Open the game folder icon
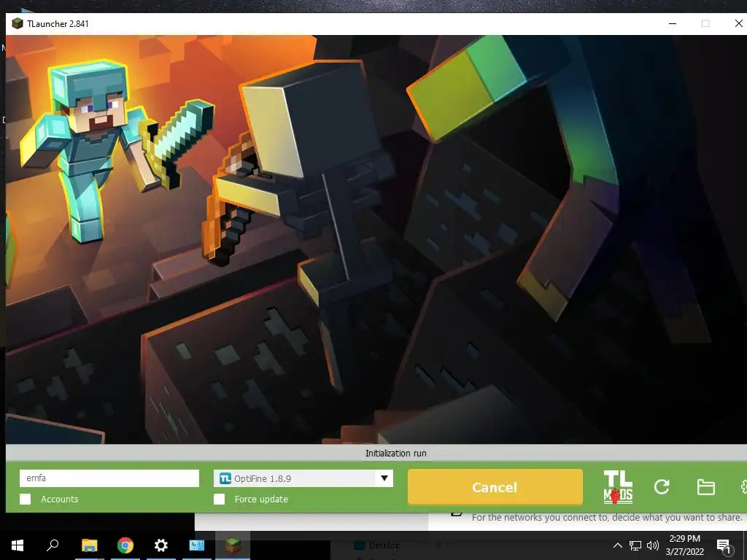The width and height of the screenshot is (747, 560). pyautogui.click(x=705, y=487)
